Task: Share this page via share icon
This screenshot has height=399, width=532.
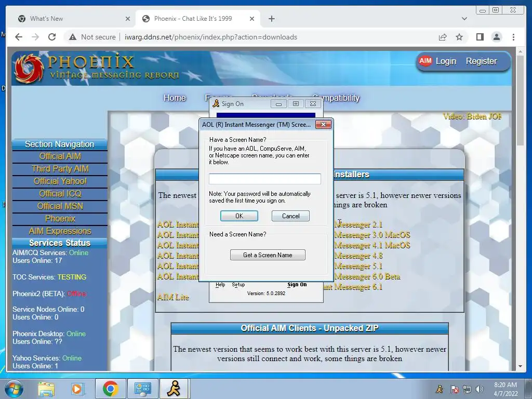Action: (443, 37)
